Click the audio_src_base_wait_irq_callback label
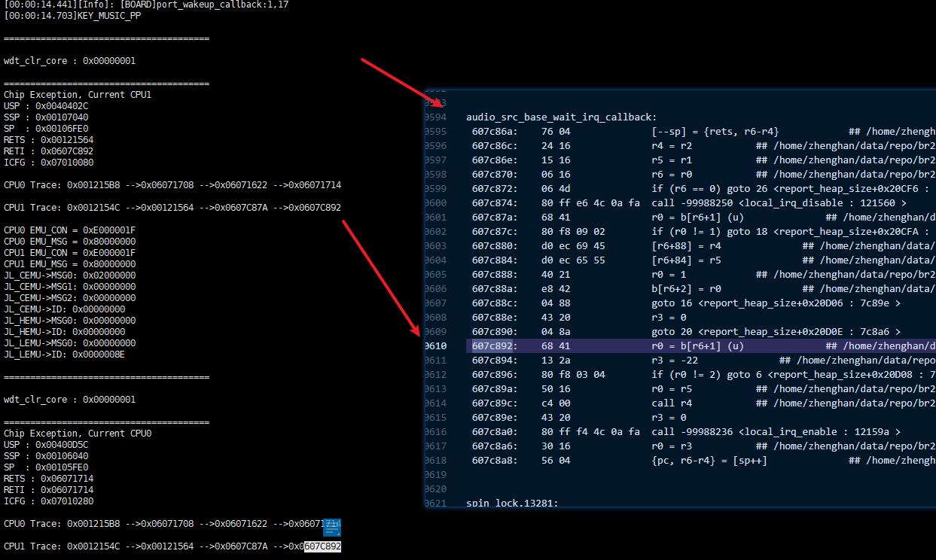This screenshot has width=936, height=560. point(561,117)
